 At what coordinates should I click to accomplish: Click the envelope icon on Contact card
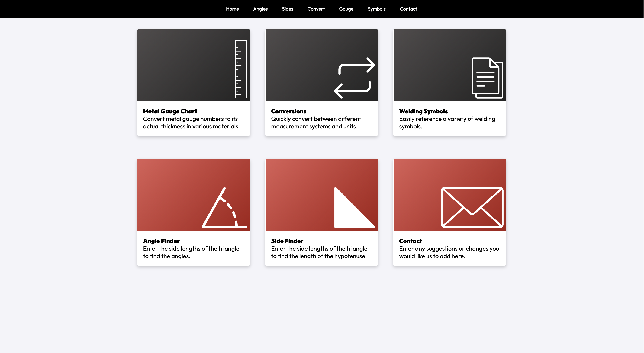472,208
